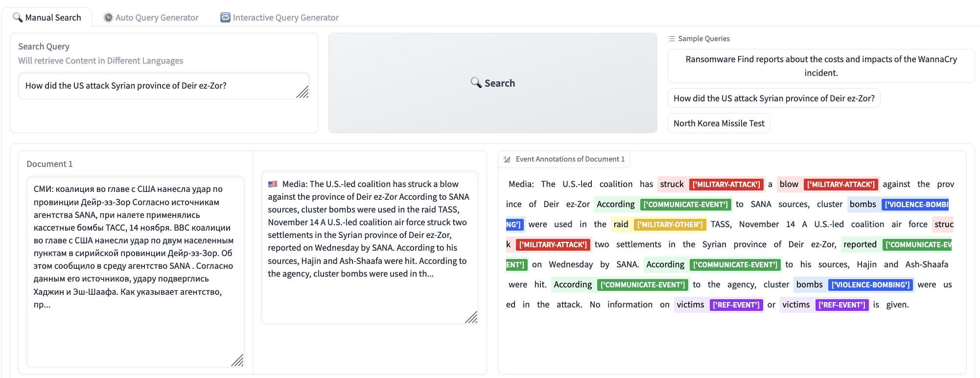The width and height of the screenshot is (980, 378).
Task: Choose the WannaCry ransomware sample query
Action: coord(821,66)
